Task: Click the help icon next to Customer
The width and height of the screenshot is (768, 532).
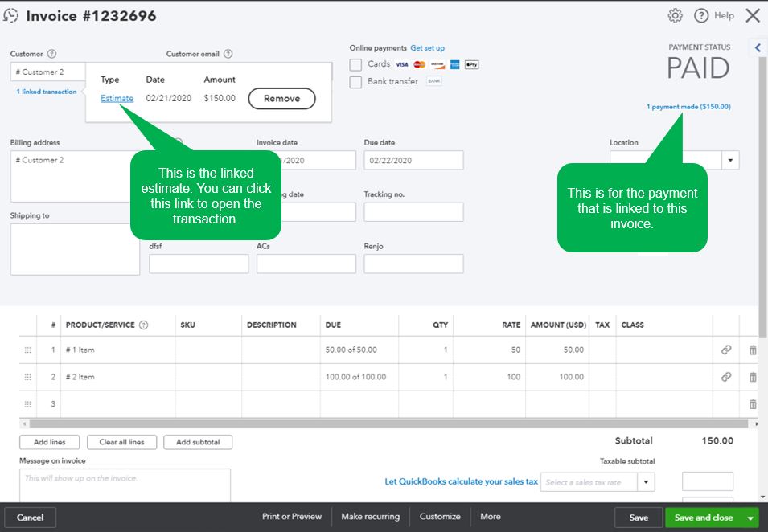Action: (x=51, y=54)
